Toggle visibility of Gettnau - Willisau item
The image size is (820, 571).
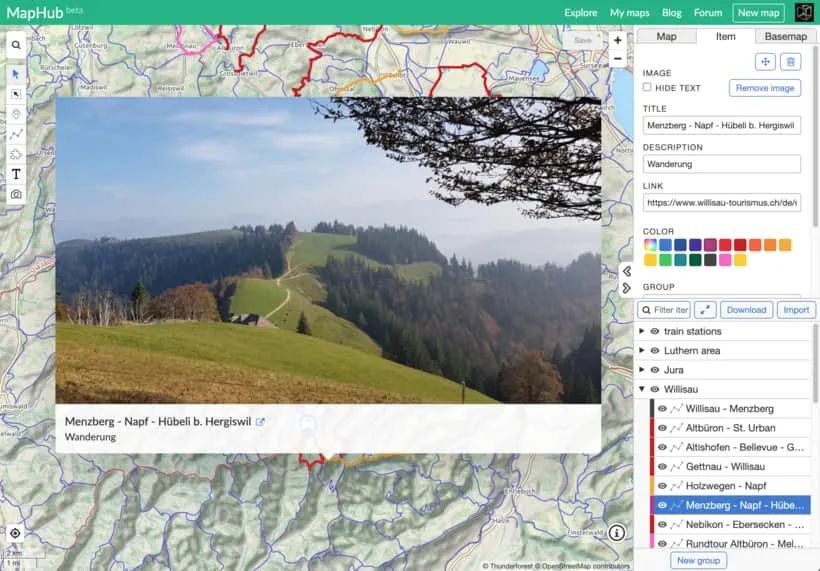[662, 467]
